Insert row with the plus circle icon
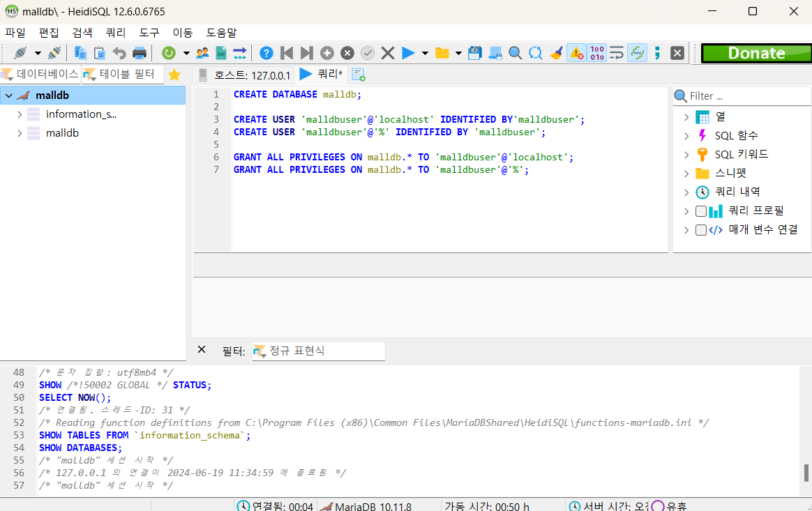This screenshot has height=511, width=812. click(x=326, y=53)
